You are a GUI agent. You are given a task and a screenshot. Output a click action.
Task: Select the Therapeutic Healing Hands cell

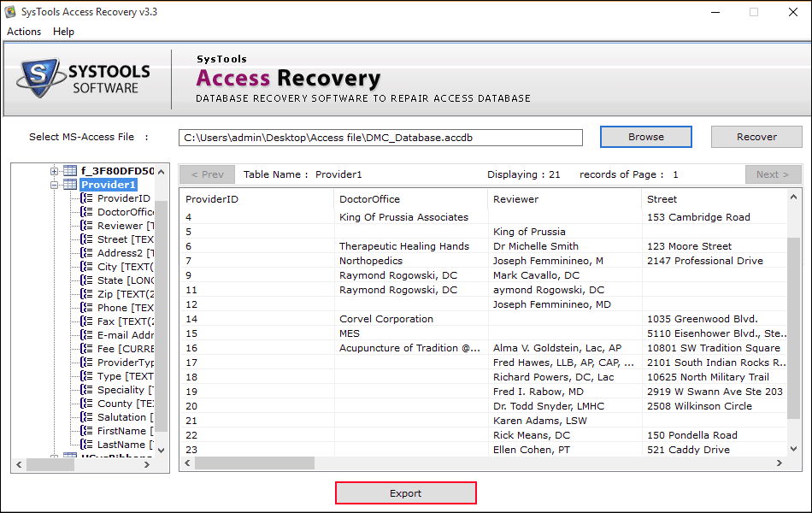coord(410,246)
